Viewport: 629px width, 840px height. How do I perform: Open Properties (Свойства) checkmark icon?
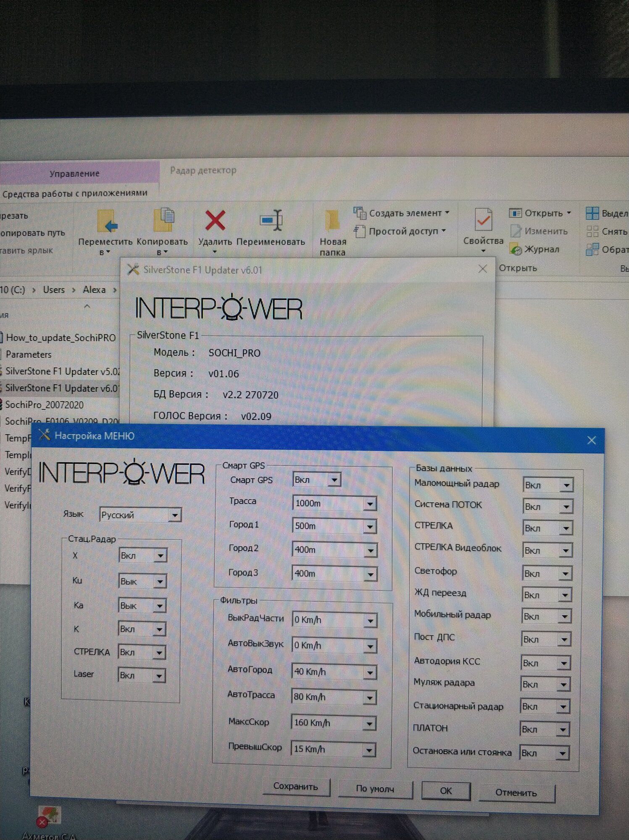(483, 220)
